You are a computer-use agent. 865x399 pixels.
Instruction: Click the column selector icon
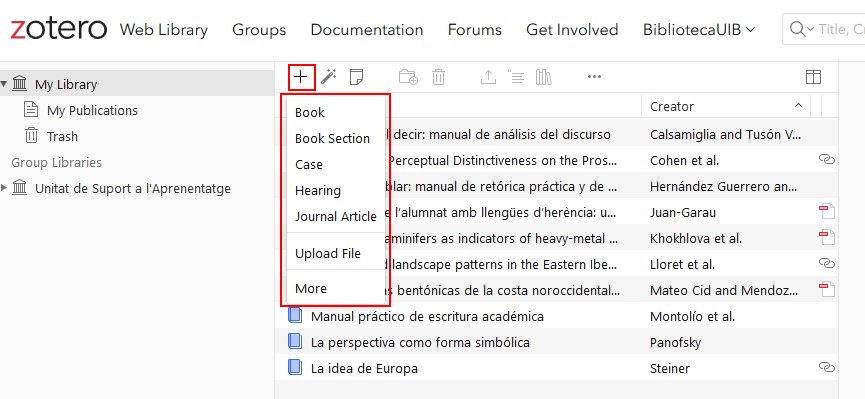(x=813, y=77)
